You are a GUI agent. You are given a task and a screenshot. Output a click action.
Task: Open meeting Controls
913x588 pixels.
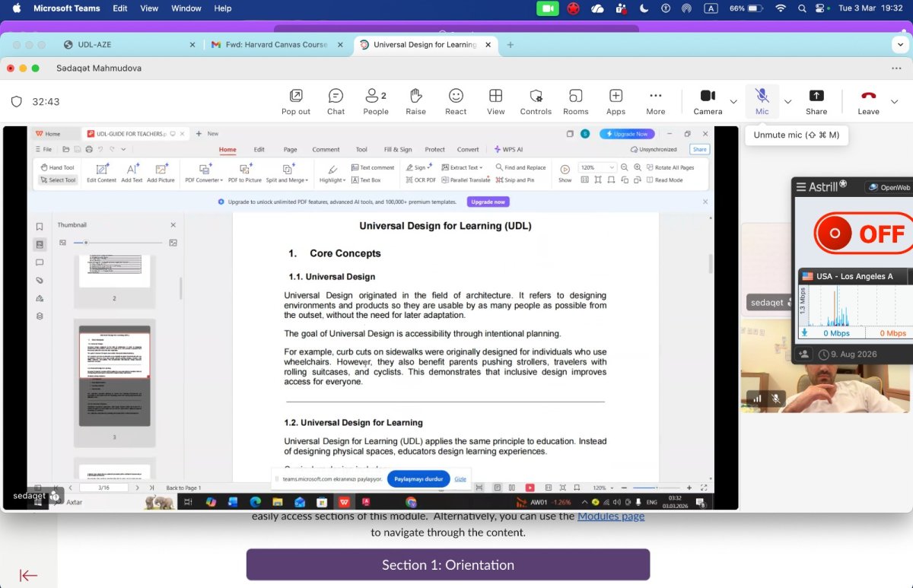[536, 102]
